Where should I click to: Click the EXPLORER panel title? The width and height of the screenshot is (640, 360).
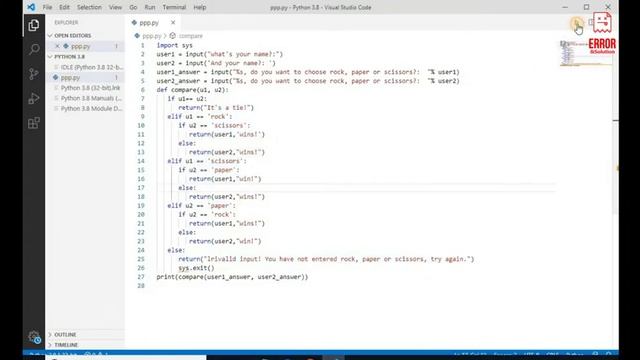pos(66,22)
